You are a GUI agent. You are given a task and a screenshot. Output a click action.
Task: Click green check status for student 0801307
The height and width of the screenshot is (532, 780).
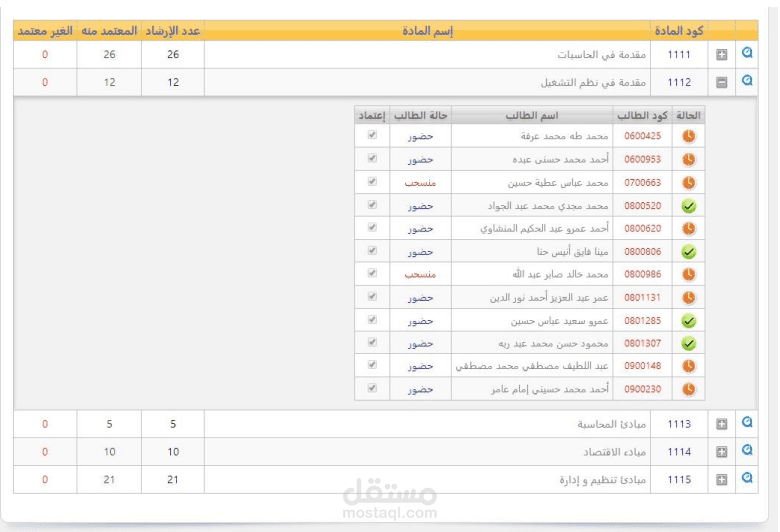pyautogui.click(x=688, y=343)
